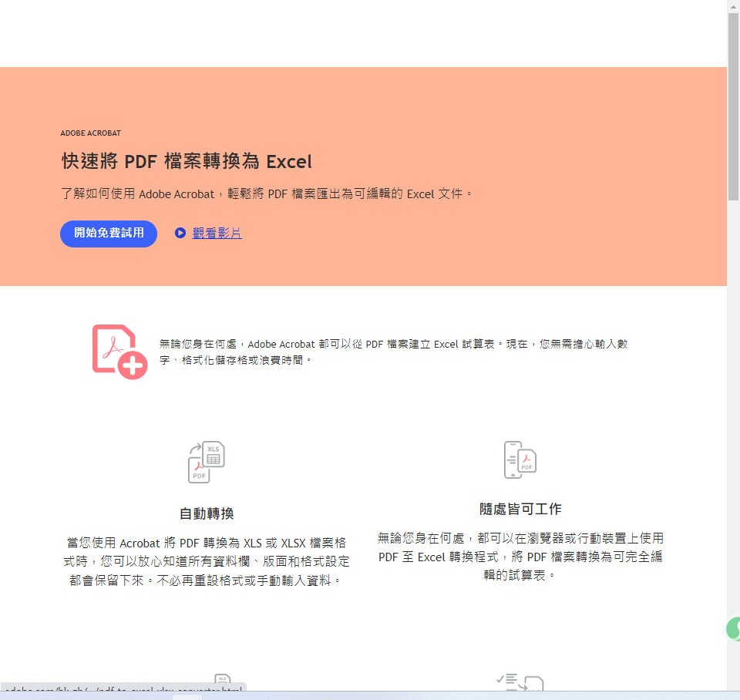This screenshot has width=740, height=700.
Task: Open the 觀看影片 video link
Action: coord(217,233)
